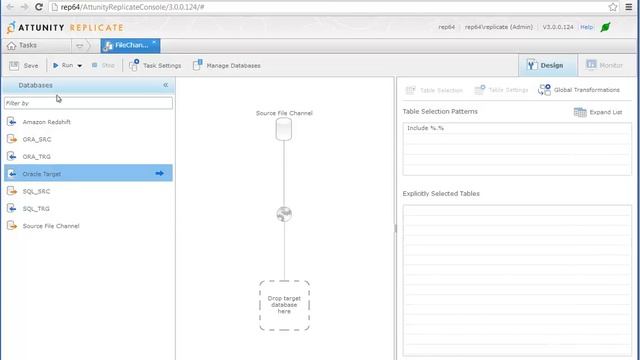Click the Source File Channel cylinder on canvas

click(x=284, y=129)
